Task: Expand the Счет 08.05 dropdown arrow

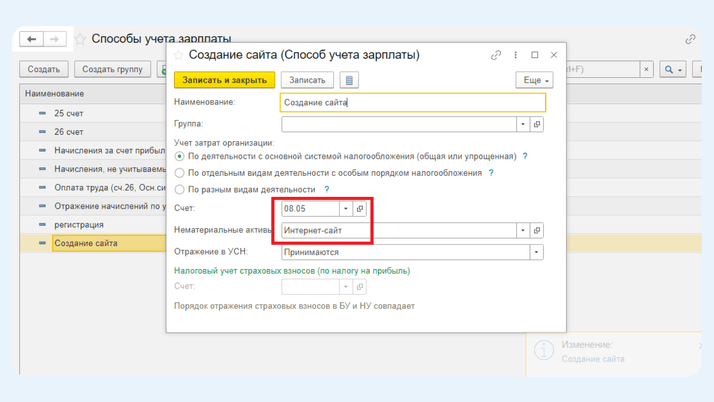Action: [346, 209]
